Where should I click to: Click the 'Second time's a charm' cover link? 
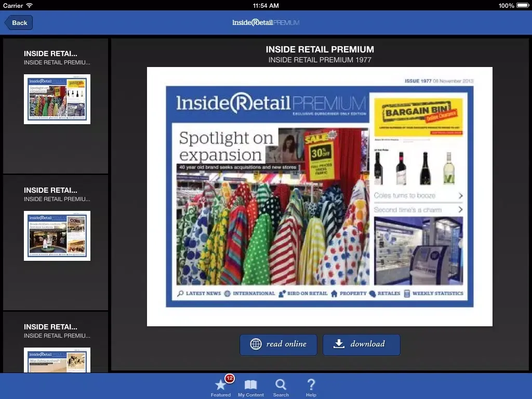point(408,210)
